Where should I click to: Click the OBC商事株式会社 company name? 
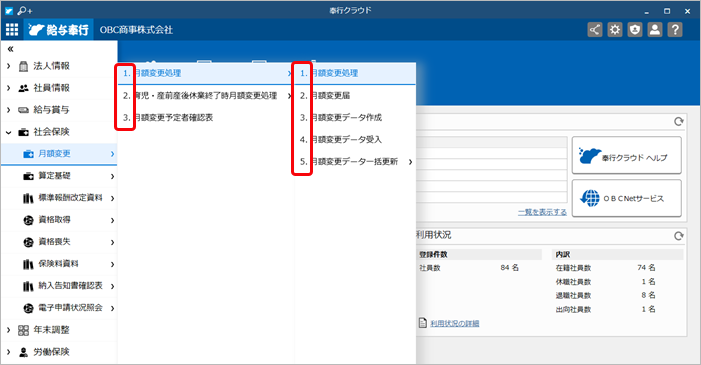coord(136,30)
